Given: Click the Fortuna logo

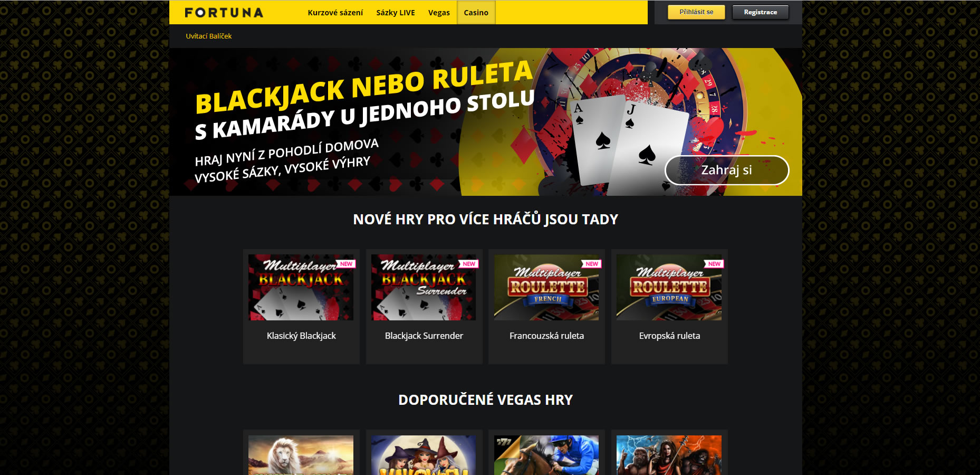Looking at the screenshot, I should pyautogui.click(x=224, y=13).
